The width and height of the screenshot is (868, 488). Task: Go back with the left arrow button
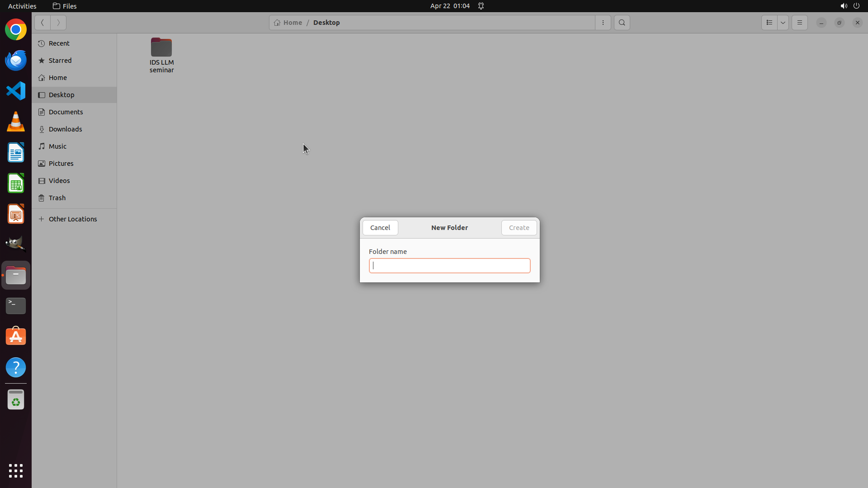tap(42, 23)
